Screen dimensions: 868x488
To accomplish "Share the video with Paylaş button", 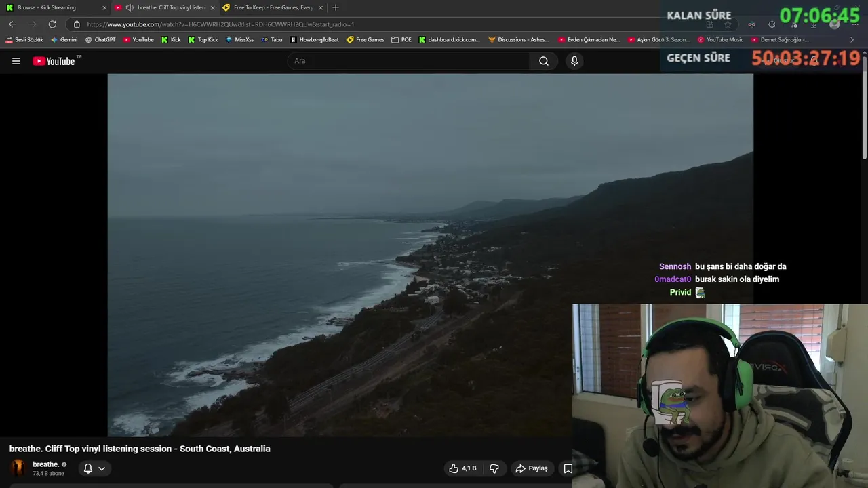I will 531,468.
